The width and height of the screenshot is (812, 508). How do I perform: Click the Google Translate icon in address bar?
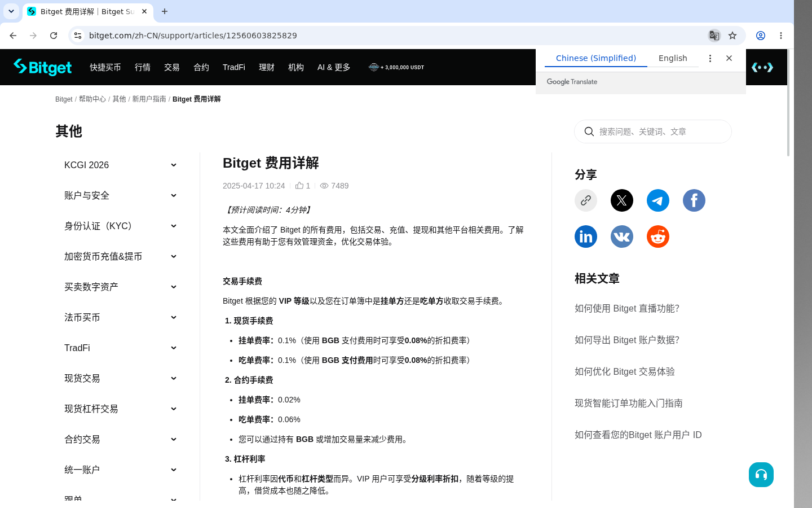pyautogui.click(x=714, y=36)
